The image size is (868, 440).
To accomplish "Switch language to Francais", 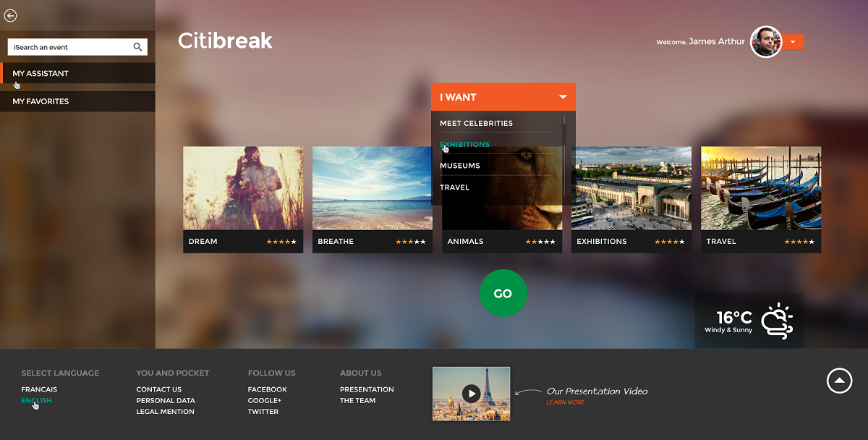I will point(39,389).
